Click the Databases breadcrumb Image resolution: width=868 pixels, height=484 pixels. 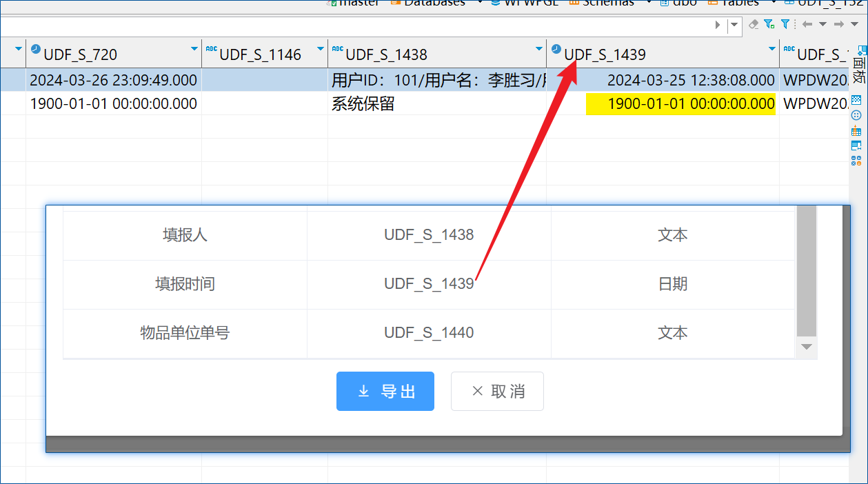point(428,3)
